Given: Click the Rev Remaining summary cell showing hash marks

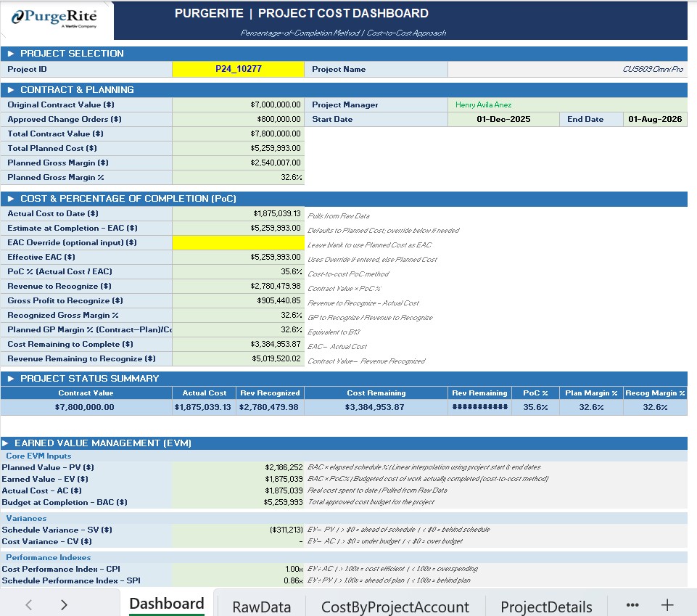Looking at the screenshot, I should click(x=479, y=407).
